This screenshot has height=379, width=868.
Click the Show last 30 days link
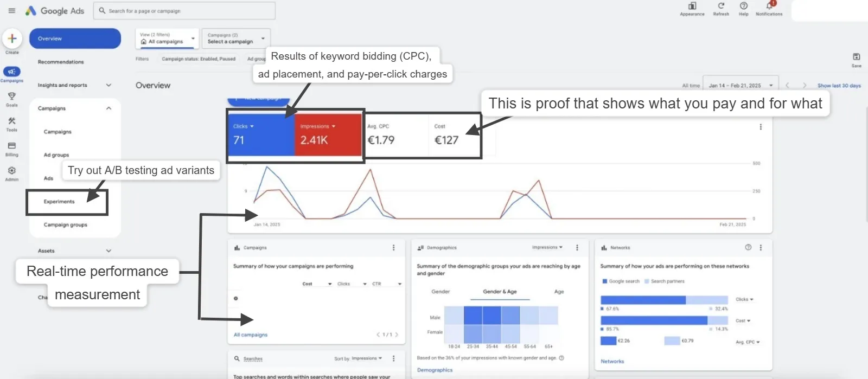click(839, 86)
